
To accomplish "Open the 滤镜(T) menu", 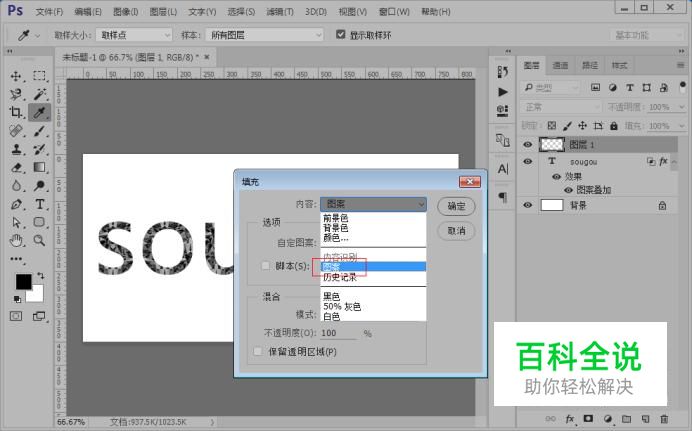I will (280, 11).
